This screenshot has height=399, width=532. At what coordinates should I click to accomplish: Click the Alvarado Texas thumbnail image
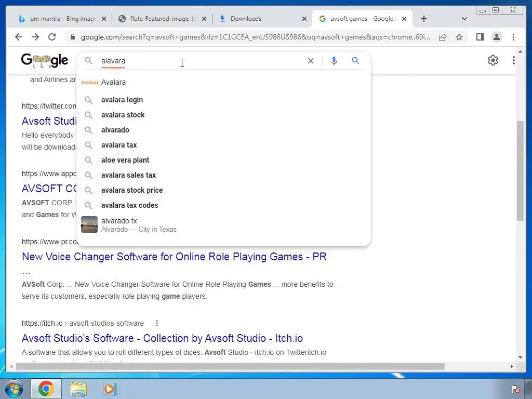(x=89, y=224)
